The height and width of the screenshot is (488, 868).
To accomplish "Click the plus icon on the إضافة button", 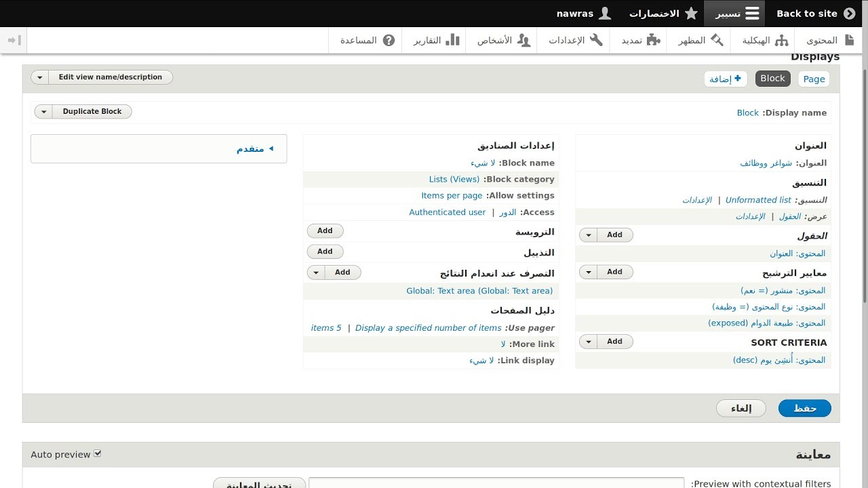I will 738,79.
